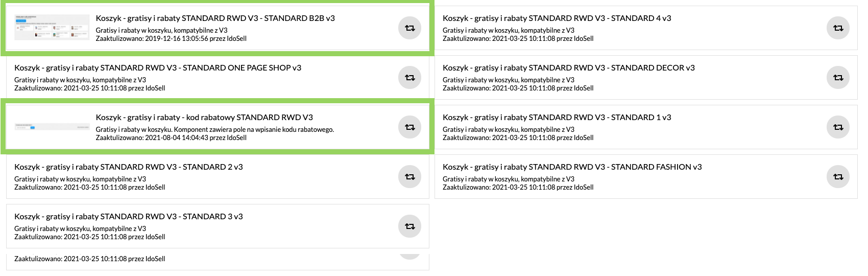Open the STANDARD B2B v3 preview thumbnail
This screenshot has height=276, width=868.
click(x=52, y=28)
